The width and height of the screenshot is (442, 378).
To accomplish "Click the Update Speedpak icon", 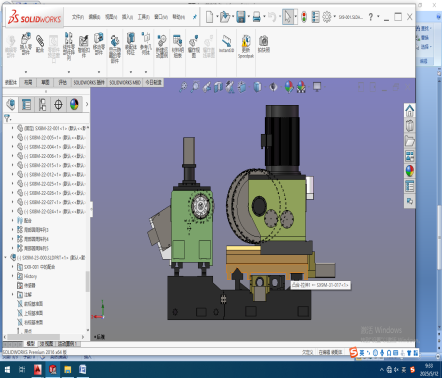I will [246, 46].
